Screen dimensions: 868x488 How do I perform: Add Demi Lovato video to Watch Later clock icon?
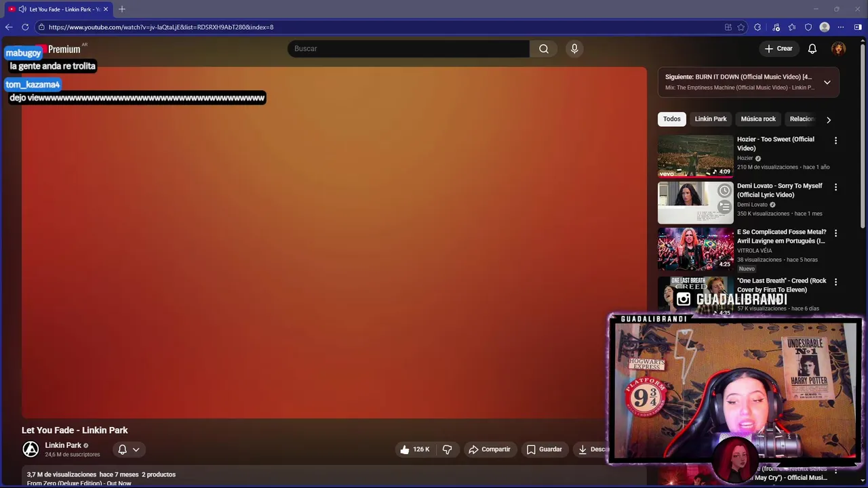[x=724, y=191]
